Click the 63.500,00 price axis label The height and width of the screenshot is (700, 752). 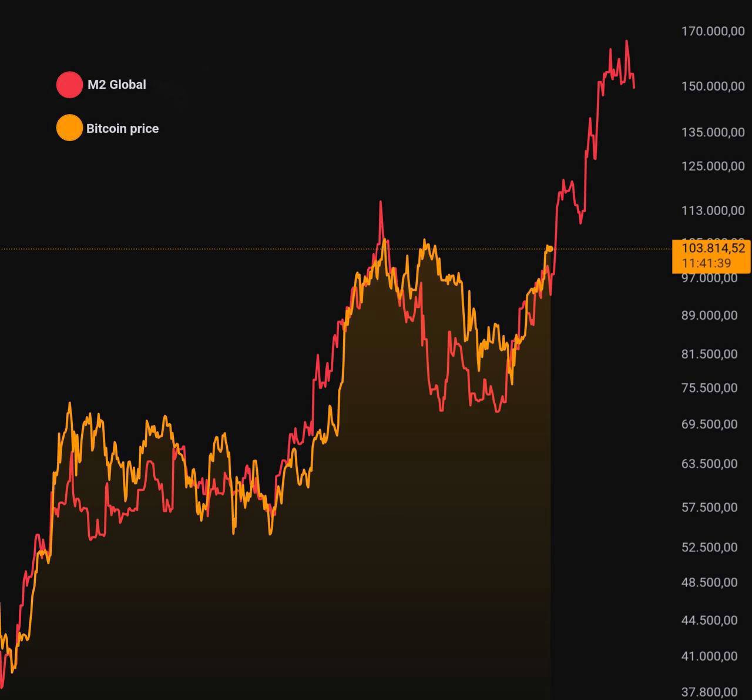(x=710, y=464)
